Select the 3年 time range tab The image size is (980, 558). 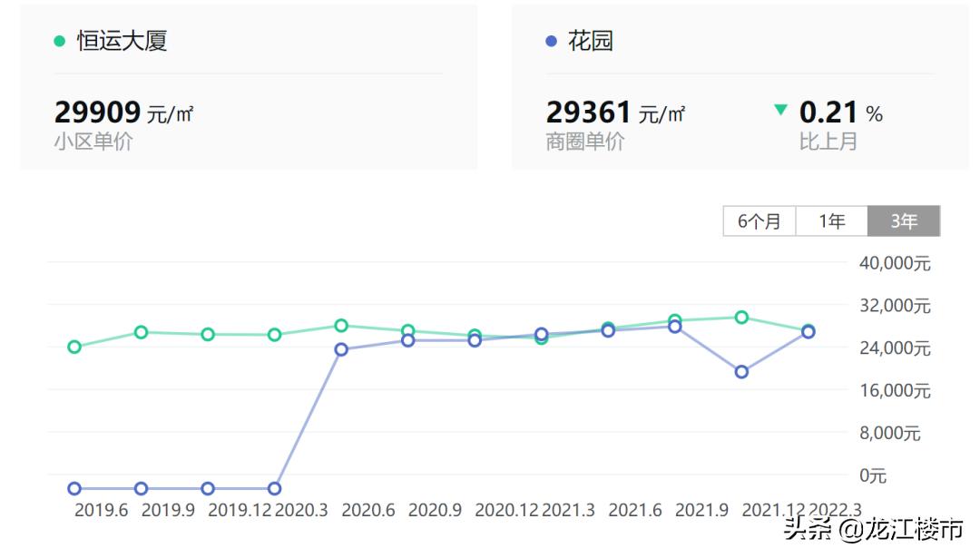[903, 221]
